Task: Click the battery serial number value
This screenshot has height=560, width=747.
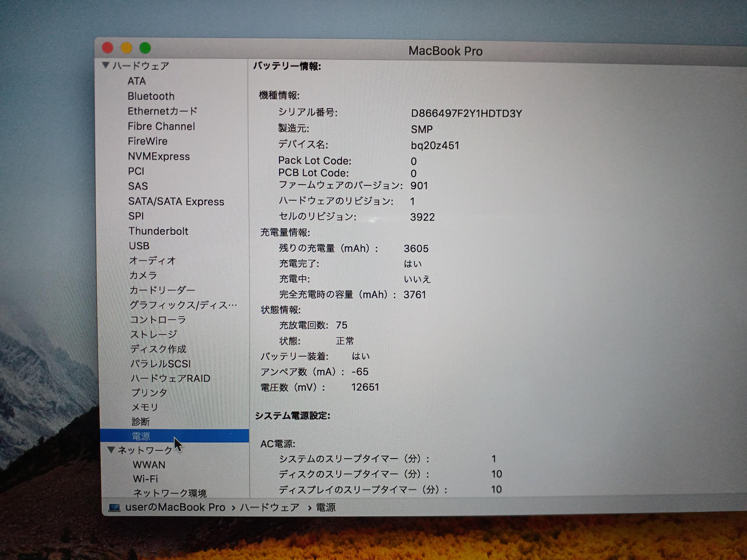Action: pos(466,113)
